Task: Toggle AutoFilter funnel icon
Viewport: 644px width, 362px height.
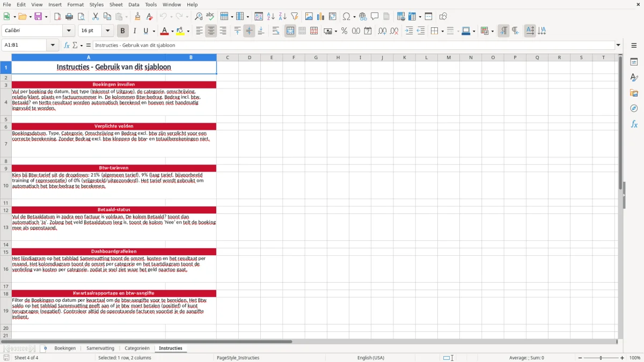Action: (295, 17)
